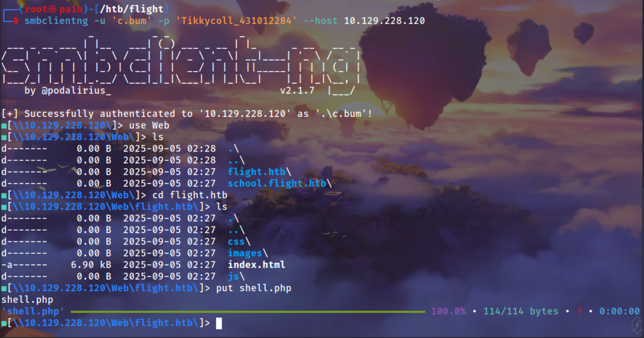
Task: Click the skull symbol in root prompt
Action: 53,9
